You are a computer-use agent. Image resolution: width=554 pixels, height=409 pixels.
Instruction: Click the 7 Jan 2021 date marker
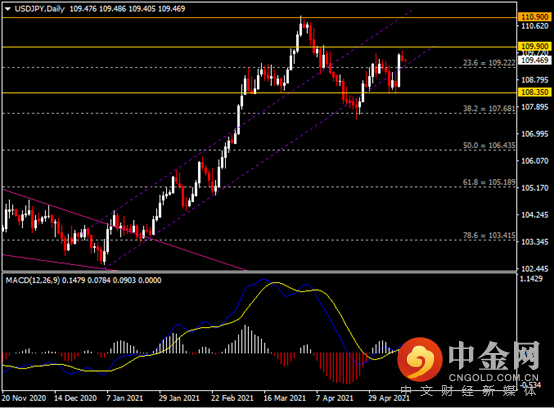click(x=125, y=398)
